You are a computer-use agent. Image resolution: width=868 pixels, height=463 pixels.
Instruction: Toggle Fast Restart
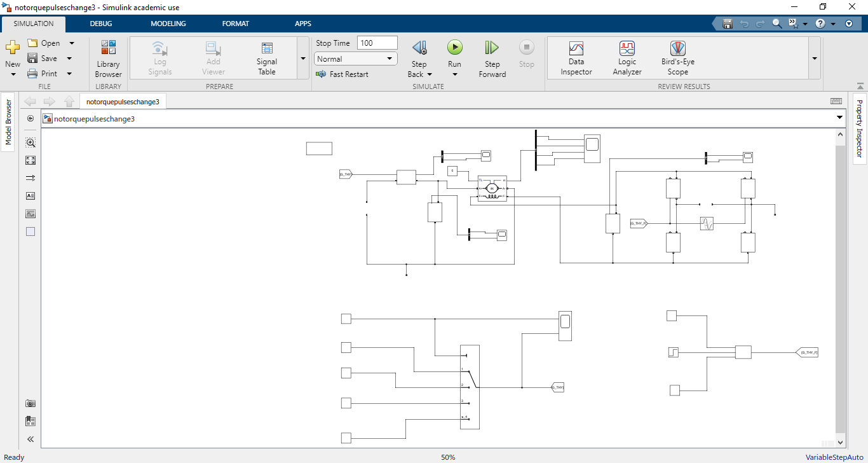coord(342,74)
